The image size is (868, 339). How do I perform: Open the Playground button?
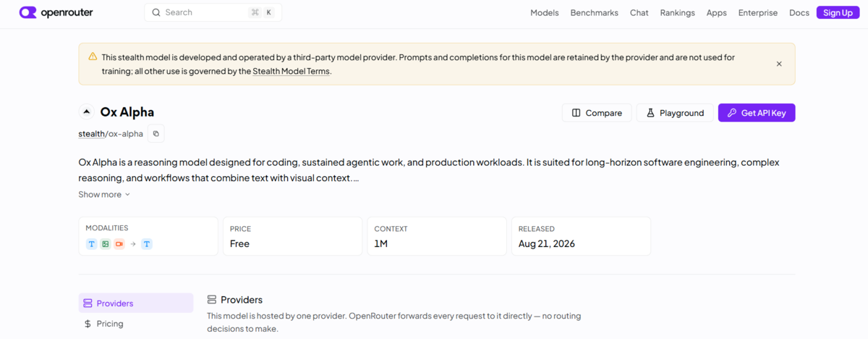[675, 112]
